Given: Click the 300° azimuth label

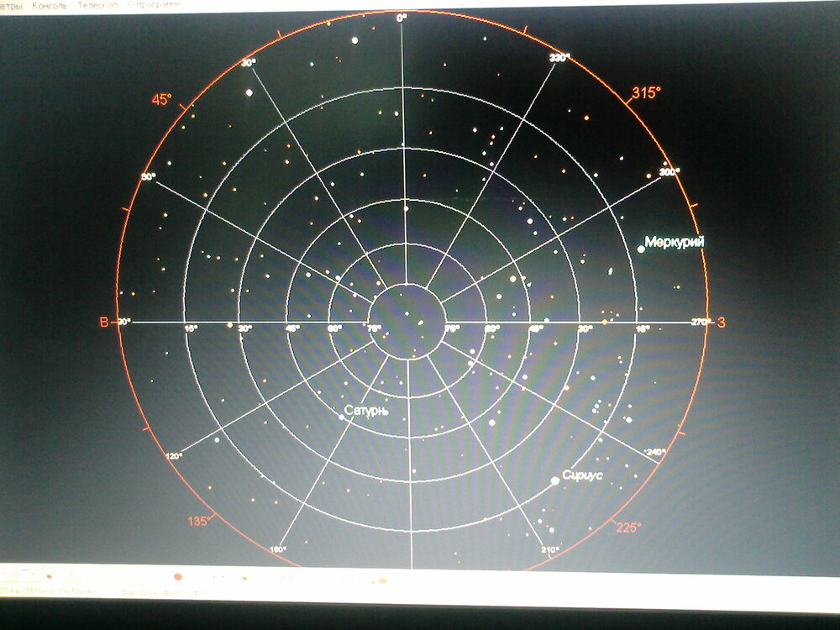Looking at the screenshot, I should (x=669, y=172).
